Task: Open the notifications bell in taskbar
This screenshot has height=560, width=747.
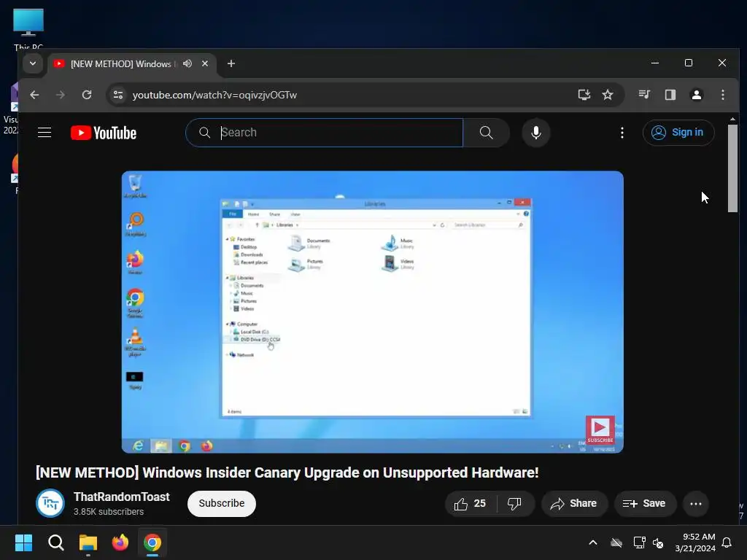Action: coord(727,542)
